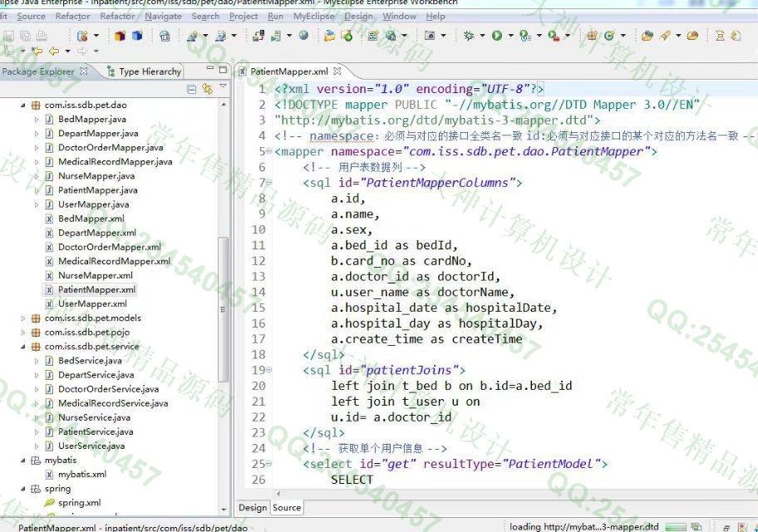
Task: Expand the com.iss.sdb.pet.pojo package
Action: (x=22, y=332)
